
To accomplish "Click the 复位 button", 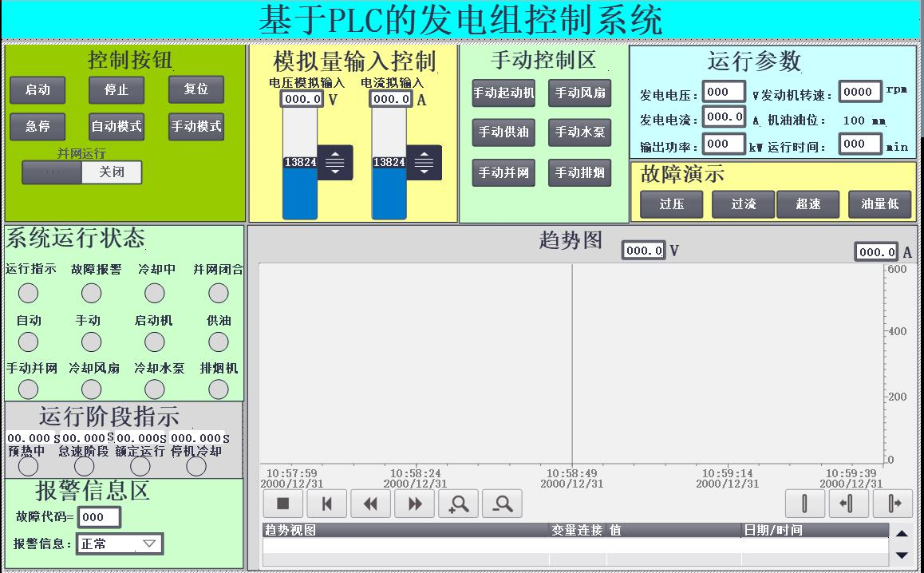I will (x=196, y=89).
